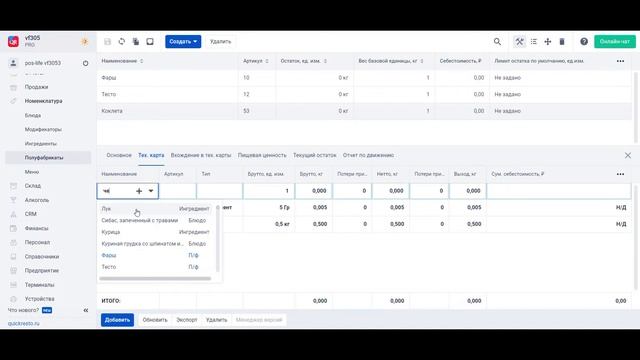Sort by Вес базовой единицы column
Screen dimensions: 640x360
click(x=391, y=61)
